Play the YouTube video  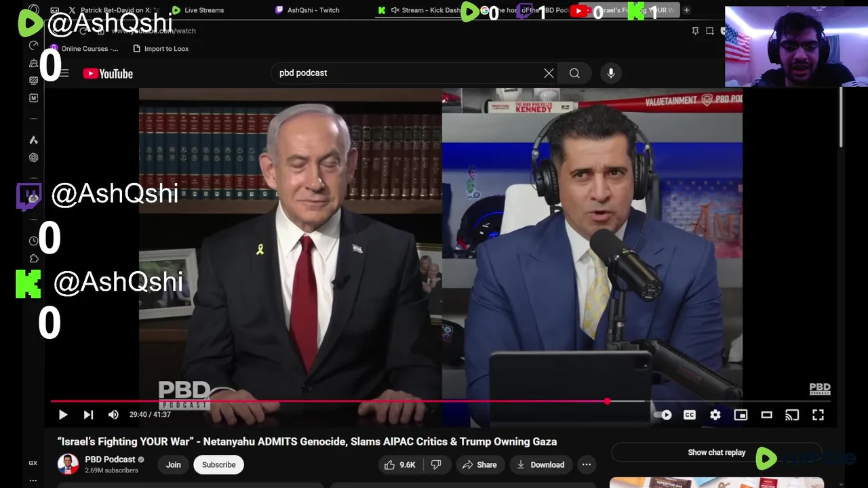(x=62, y=415)
